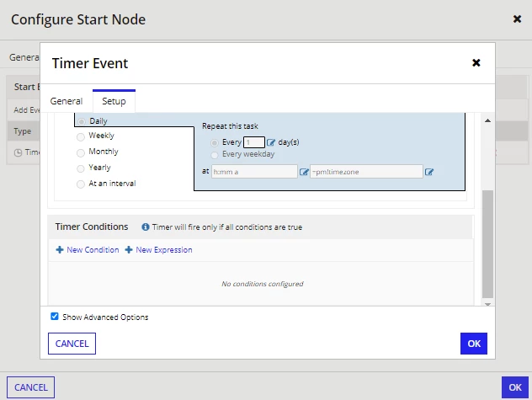
Task: Click 'No conditions configured' text
Action: click(263, 284)
